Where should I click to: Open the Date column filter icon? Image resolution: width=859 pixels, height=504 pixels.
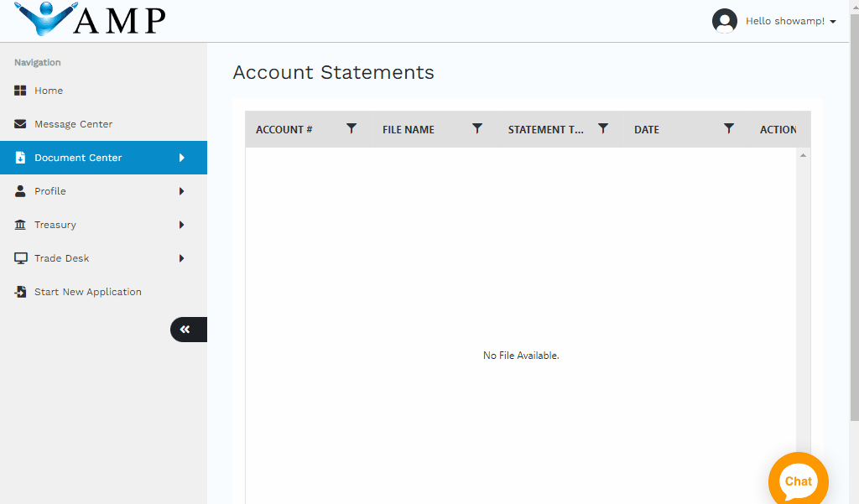coord(729,128)
